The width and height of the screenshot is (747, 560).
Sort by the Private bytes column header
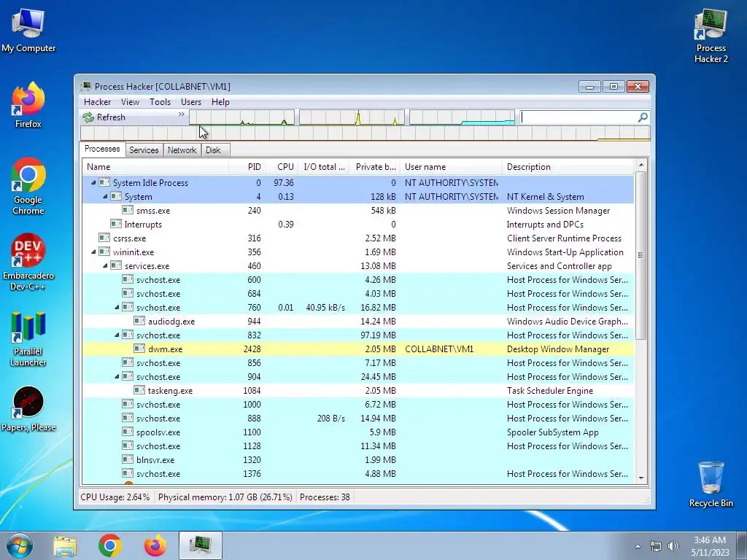(x=375, y=167)
